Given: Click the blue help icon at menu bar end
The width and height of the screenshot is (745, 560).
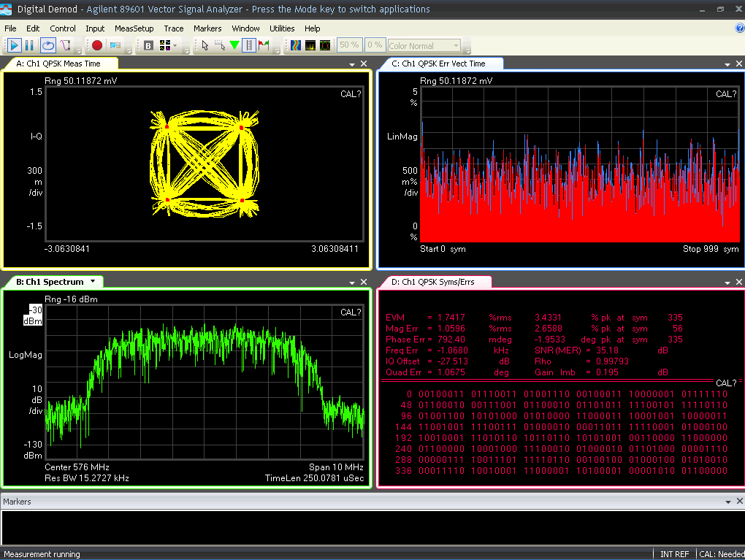Looking at the screenshot, I should (x=740, y=28).
